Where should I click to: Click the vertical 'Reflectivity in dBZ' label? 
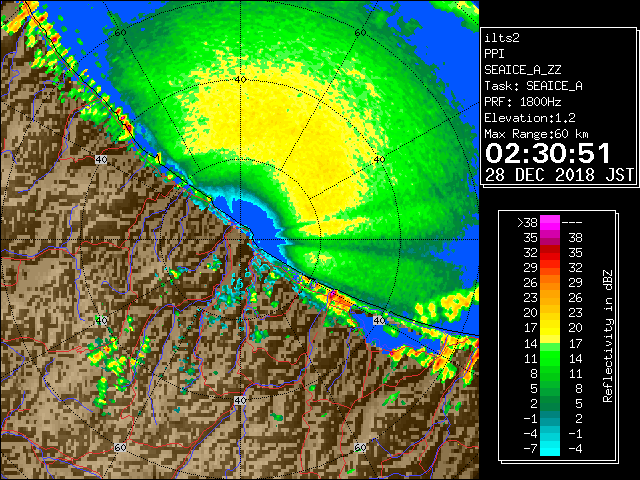coord(607,336)
